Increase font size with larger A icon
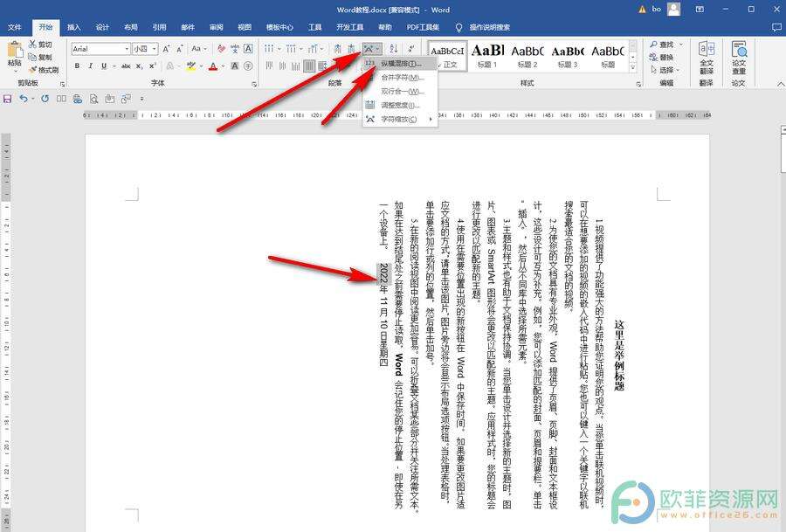This screenshot has width=786, height=532. 166,49
